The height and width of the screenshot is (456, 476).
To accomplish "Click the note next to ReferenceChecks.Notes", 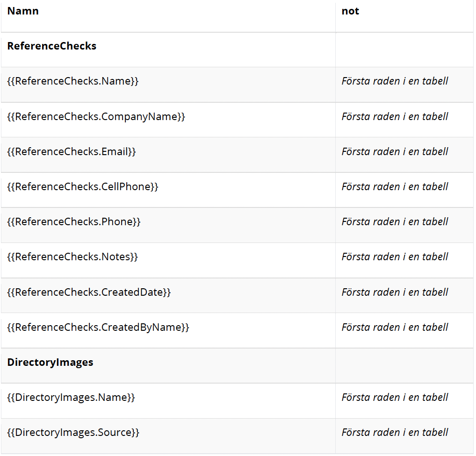I will [x=395, y=256].
